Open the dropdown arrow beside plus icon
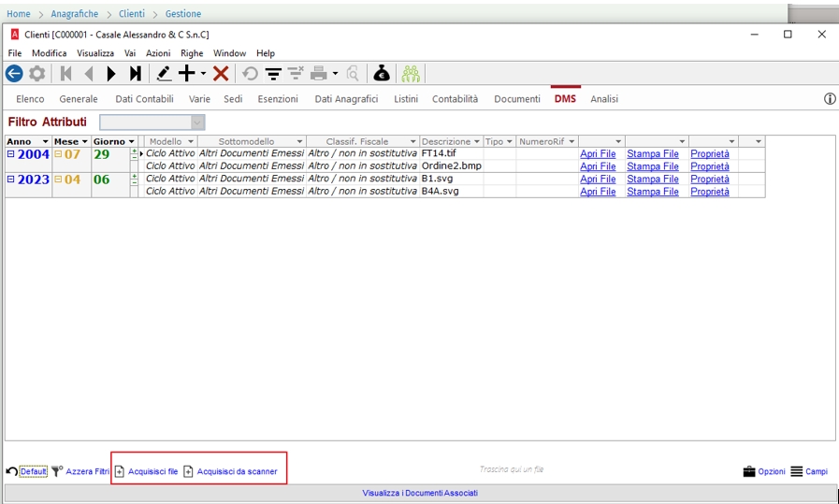 point(203,73)
